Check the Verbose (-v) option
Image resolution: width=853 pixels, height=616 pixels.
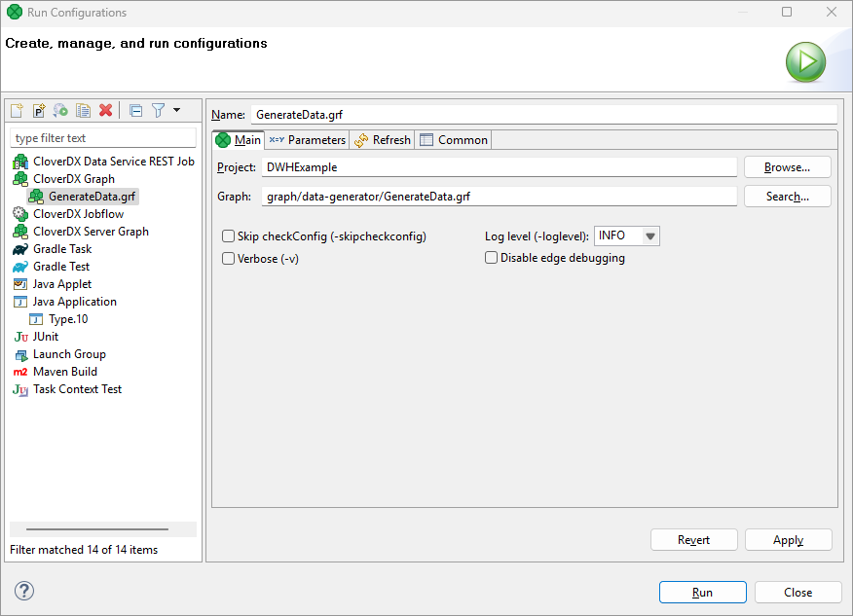(228, 258)
